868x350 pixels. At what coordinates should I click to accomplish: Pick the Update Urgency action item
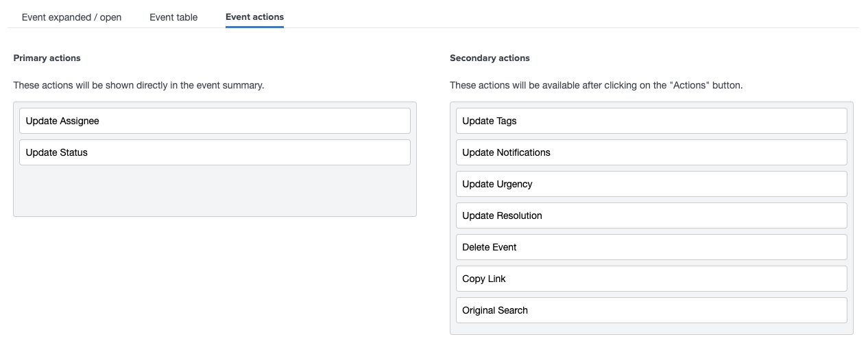point(651,184)
